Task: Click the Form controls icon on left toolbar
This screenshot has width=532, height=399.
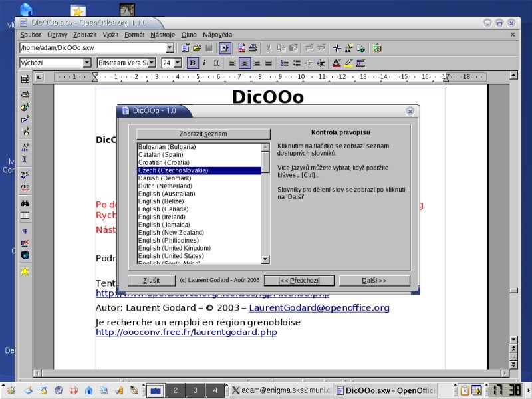Action: (25, 132)
